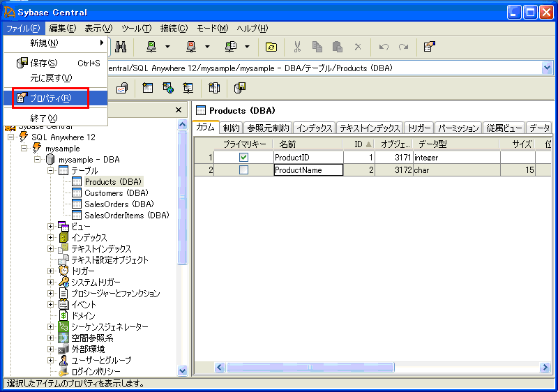Click the ProductName name cell field

308,170
